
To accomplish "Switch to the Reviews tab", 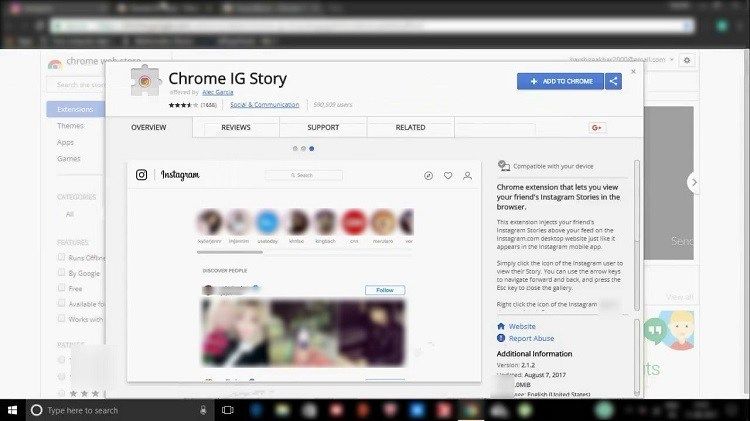I will click(236, 127).
